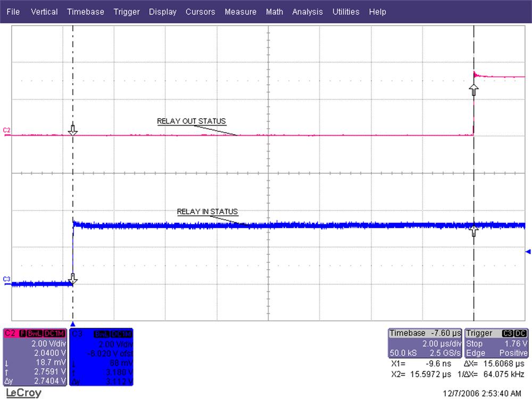Click the C2 channel descriptor box
532x399 pixels.
[x=35, y=356]
